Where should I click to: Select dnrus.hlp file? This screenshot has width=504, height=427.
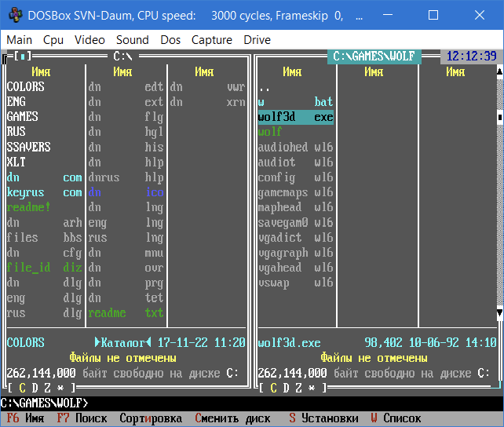point(126,177)
